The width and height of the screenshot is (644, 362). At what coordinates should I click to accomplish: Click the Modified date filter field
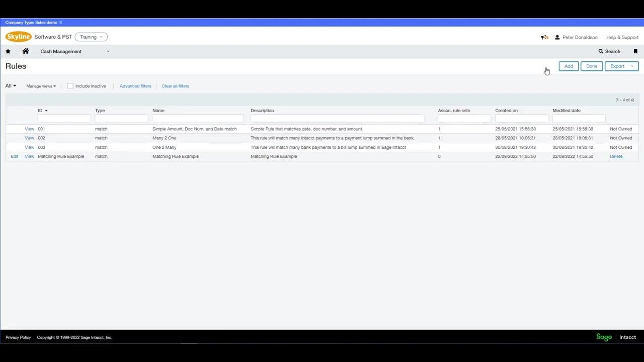coord(579,119)
